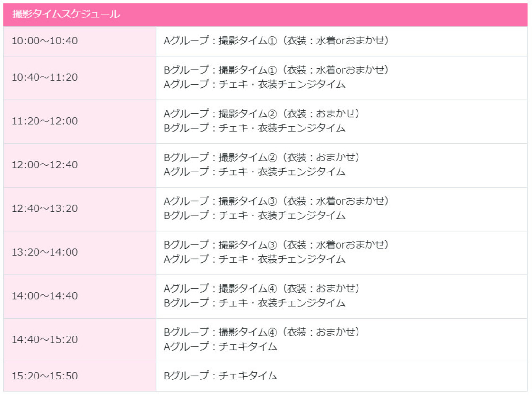The image size is (532, 396).
Task: Select the Aグループ 撮影タイム④ entry
Action: pos(262,288)
